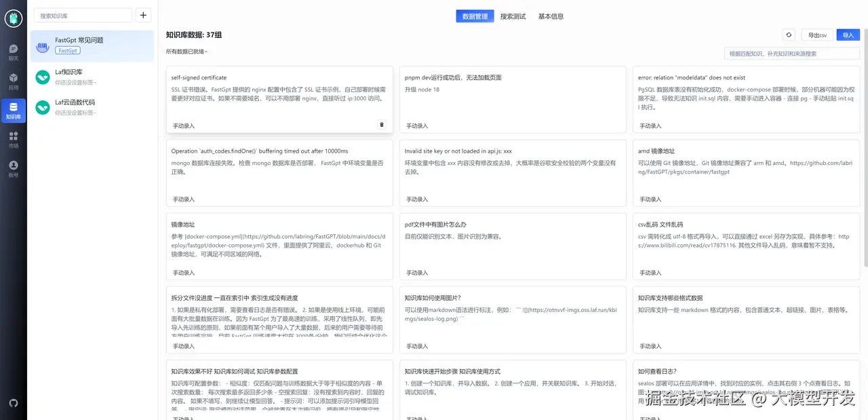Click the 知识库数据: 37组 heading

[x=194, y=35]
